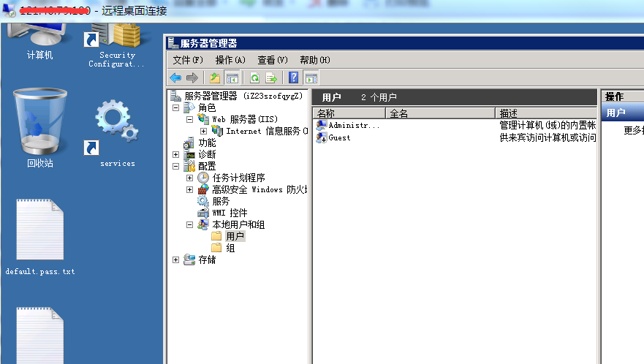The width and height of the screenshot is (644, 364).
Task: Open the 查看(V) menu
Action: (x=272, y=60)
